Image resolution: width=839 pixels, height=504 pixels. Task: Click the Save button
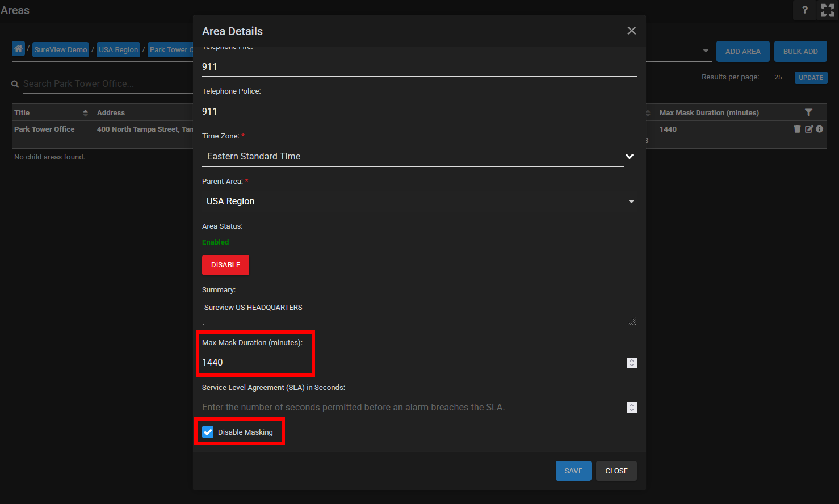[573, 471]
